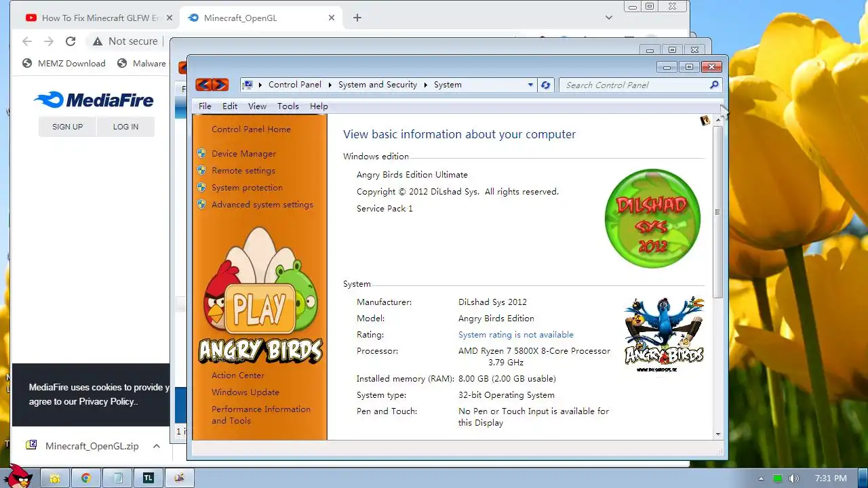Click System and Security breadcrumb
868x488 pixels.
click(378, 85)
